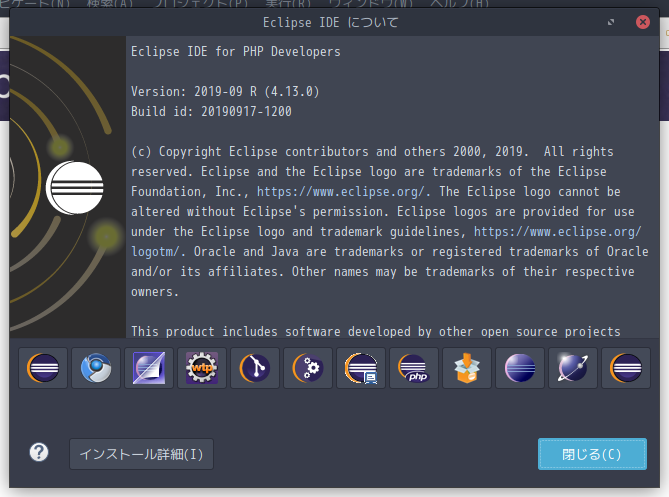
Task: Open the plain purple sphere feature icon
Action: pos(520,368)
